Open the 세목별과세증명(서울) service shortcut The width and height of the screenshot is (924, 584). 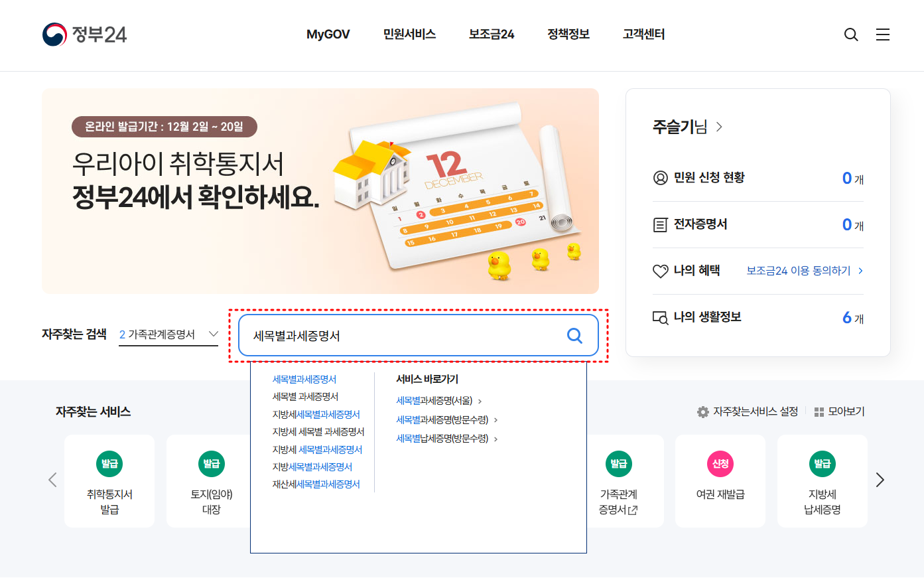click(x=434, y=401)
